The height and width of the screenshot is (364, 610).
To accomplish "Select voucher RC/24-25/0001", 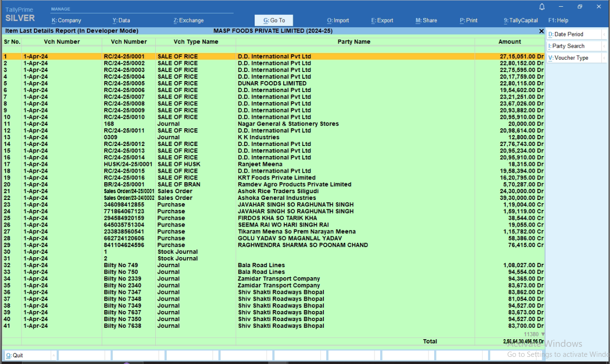I will (x=124, y=56).
